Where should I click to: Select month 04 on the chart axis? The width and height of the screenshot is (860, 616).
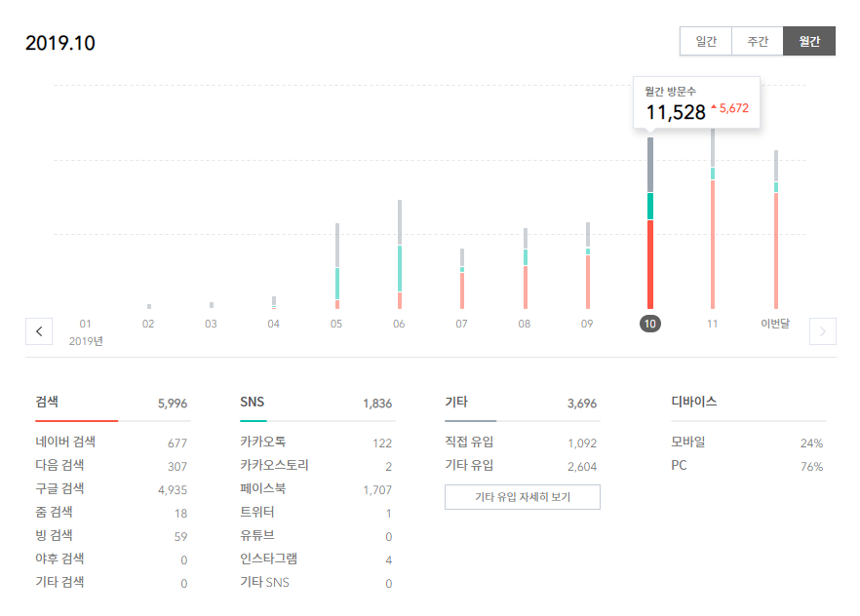pyautogui.click(x=273, y=324)
